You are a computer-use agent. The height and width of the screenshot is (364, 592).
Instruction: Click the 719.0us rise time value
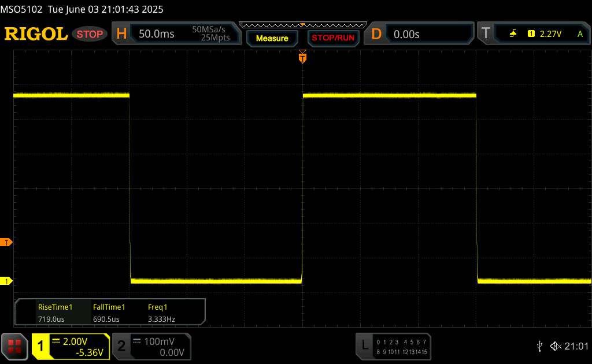click(x=51, y=319)
